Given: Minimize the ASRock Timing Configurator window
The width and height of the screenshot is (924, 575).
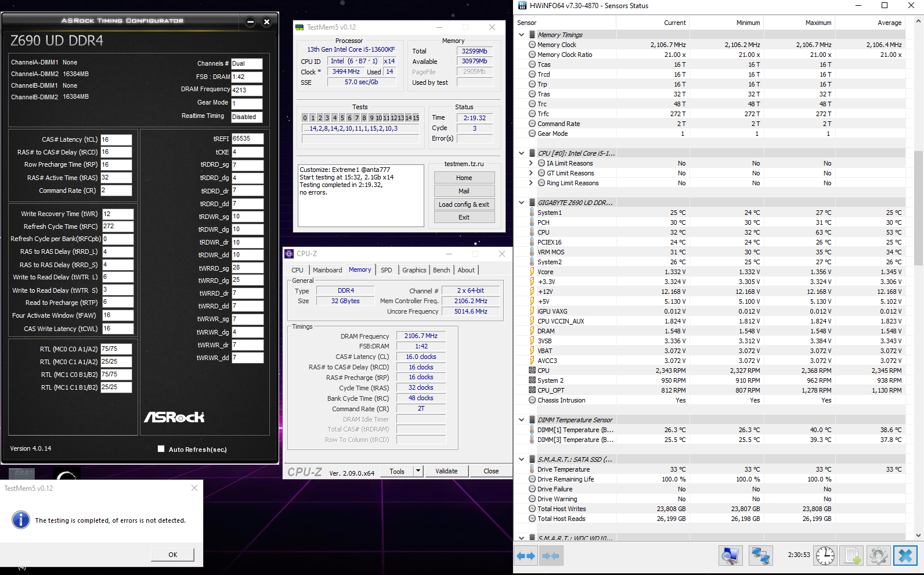Looking at the screenshot, I should [x=251, y=22].
